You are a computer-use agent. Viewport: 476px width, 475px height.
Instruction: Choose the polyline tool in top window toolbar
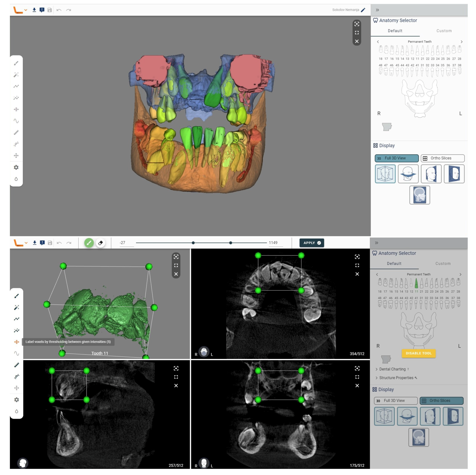click(16, 86)
